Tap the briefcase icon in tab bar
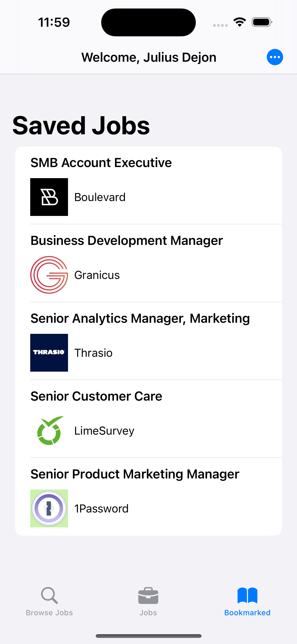 click(x=148, y=596)
